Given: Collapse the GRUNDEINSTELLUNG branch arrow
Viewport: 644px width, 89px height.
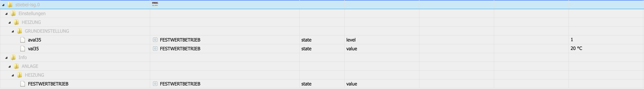Looking at the screenshot, I should coord(13,31).
